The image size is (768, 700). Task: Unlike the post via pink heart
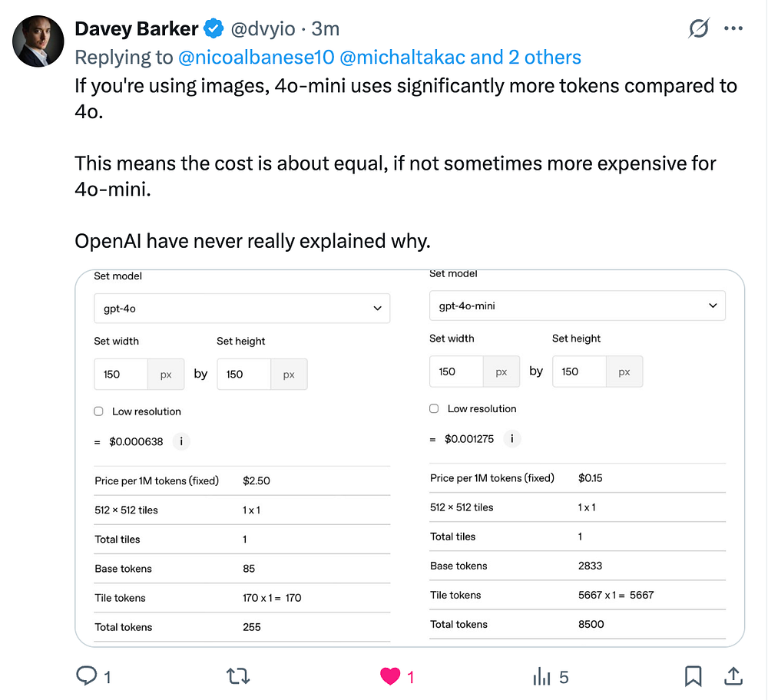tap(391, 676)
